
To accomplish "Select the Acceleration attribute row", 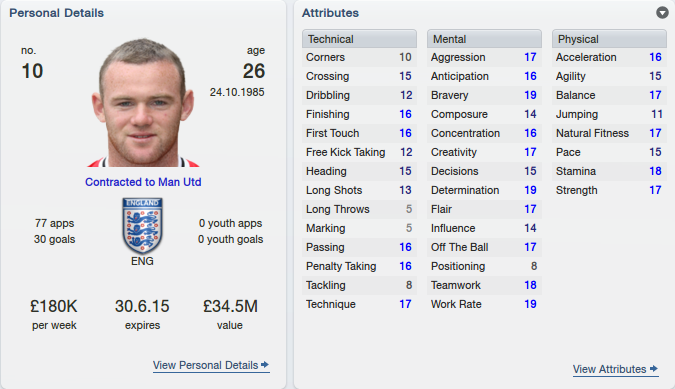I will (609, 57).
